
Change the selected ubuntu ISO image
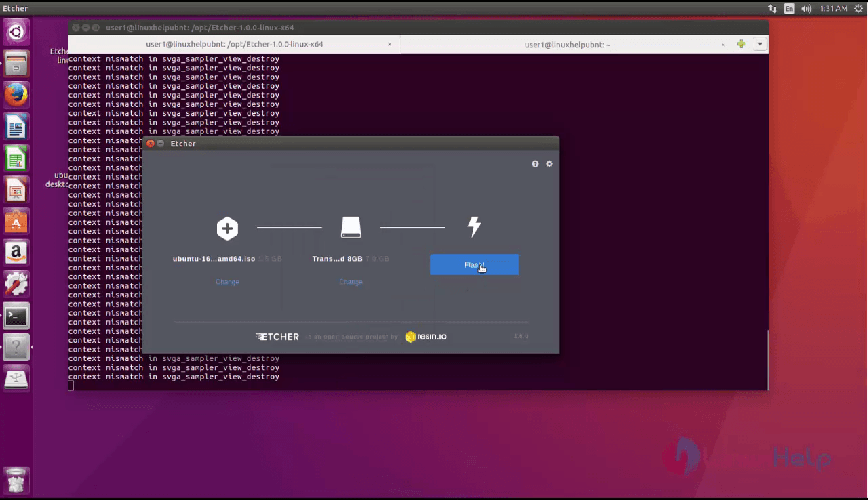pyautogui.click(x=227, y=282)
